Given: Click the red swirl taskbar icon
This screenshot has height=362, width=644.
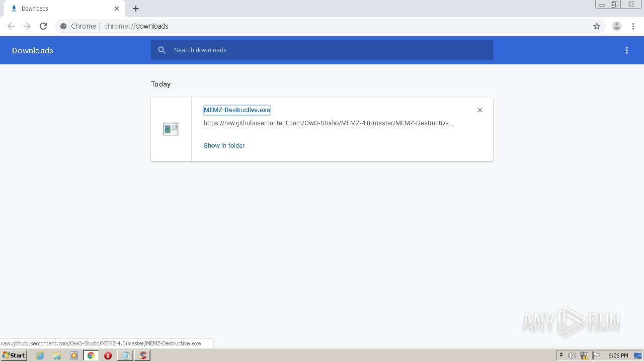Looking at the screenshot, I should point(143,355).
